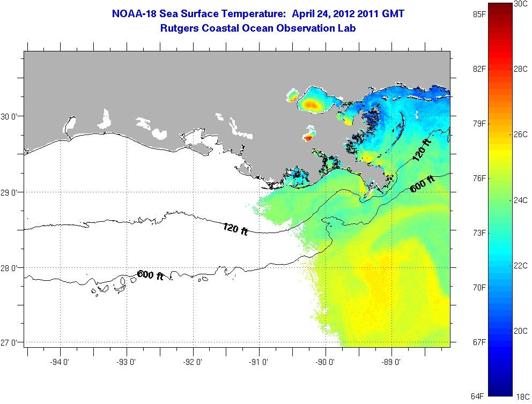532x404 pixels.
Task: Click the 22C colorbar label
Action: click(x=521, y=265)
